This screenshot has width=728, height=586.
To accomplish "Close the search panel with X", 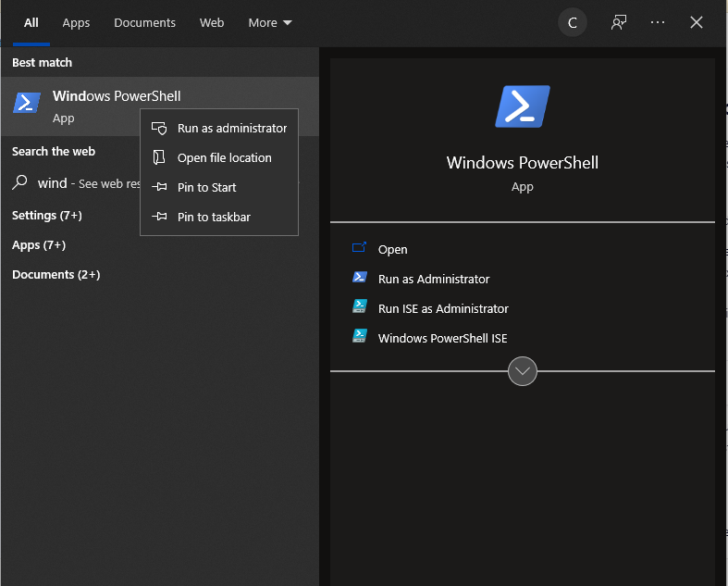I will [696, 22].
